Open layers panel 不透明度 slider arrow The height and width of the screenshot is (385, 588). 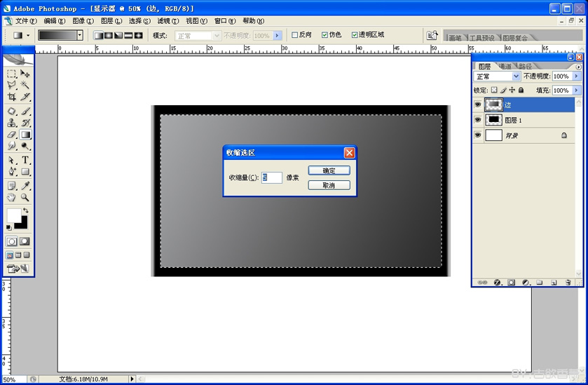(576, 76)
